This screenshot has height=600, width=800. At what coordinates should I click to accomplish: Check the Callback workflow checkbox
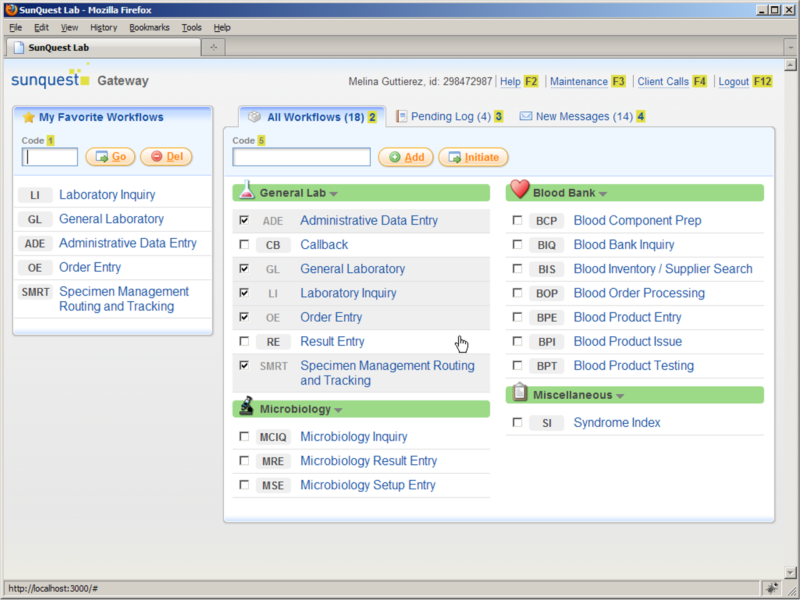click(x=244, y=244)
